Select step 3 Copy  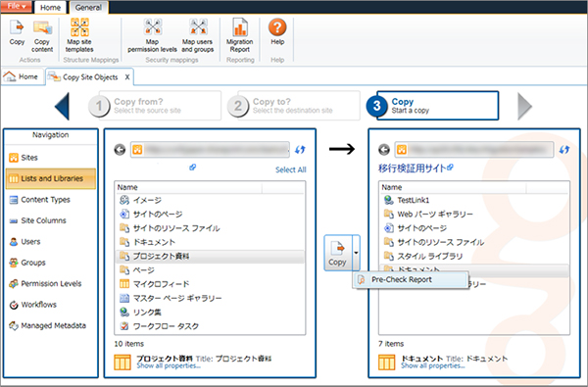[x=432, y=106]
